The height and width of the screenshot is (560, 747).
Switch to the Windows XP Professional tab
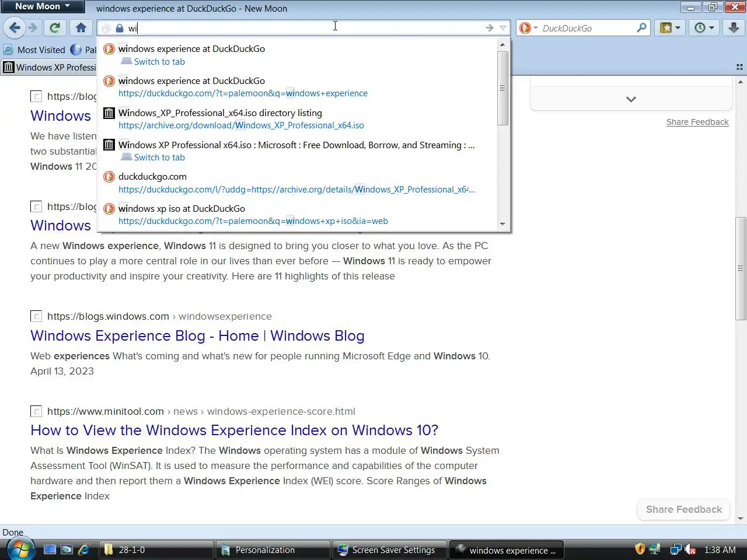pos(49,67)
